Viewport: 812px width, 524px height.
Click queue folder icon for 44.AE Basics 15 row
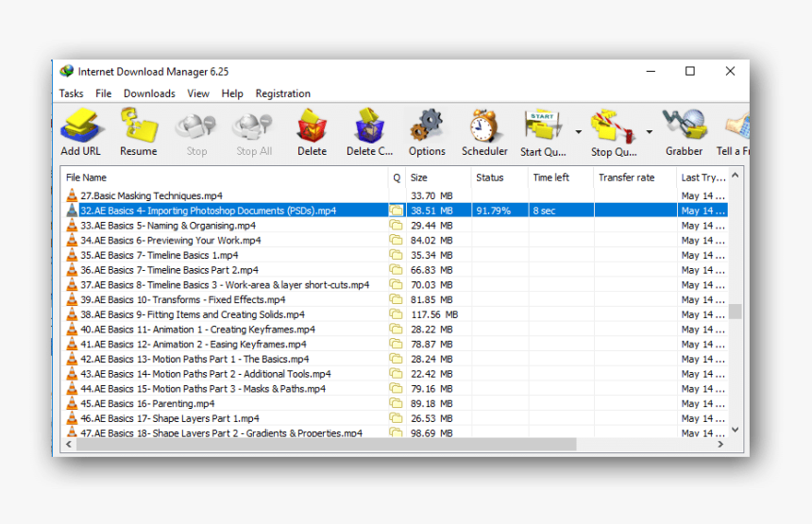[x=397, y=388]
